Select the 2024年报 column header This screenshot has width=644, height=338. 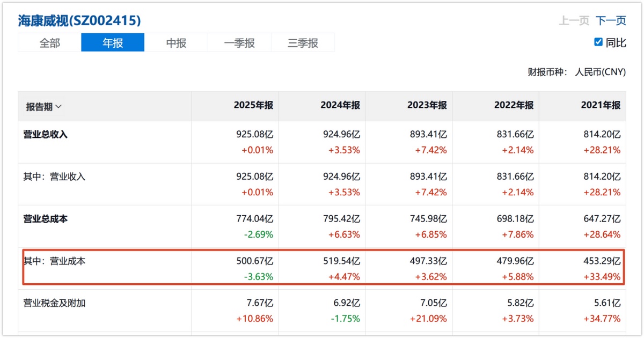(x=340, y=105)
